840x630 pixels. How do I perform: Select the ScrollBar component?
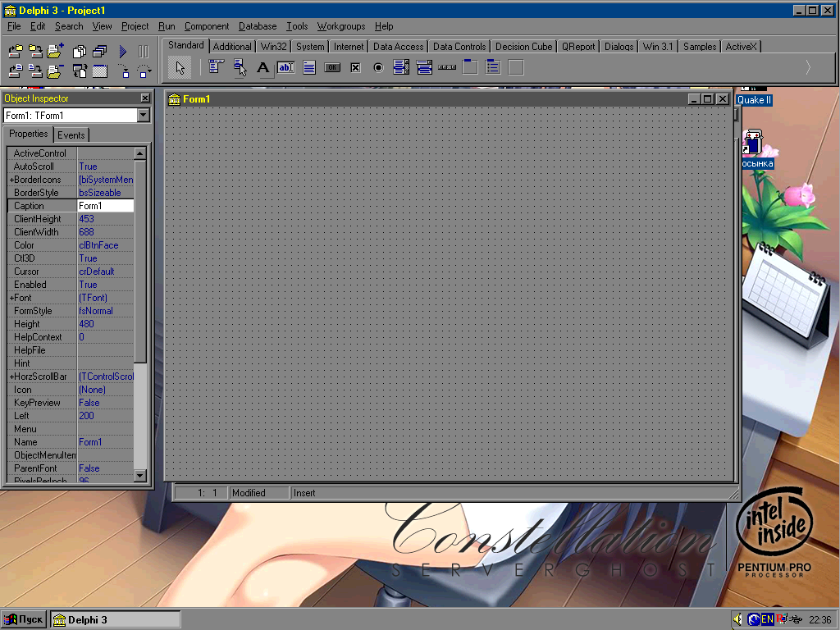(x=447, y=67)
